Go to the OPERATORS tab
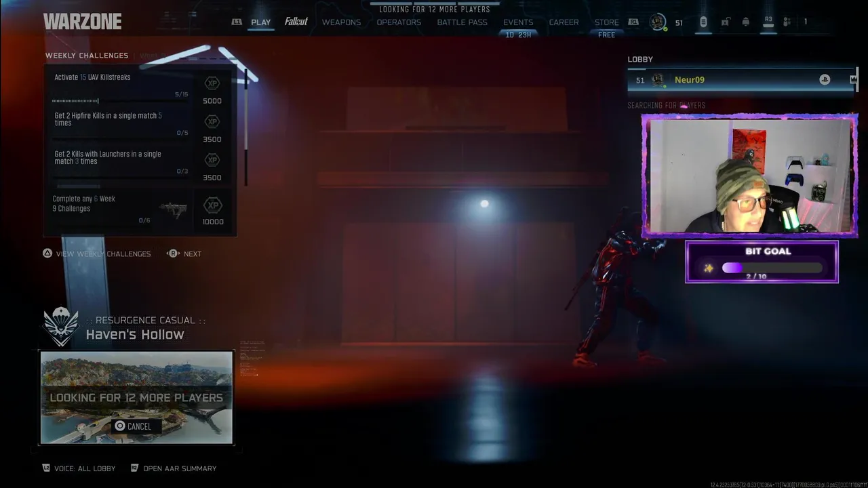The image size is (868, 488). [x=399, y=22]
